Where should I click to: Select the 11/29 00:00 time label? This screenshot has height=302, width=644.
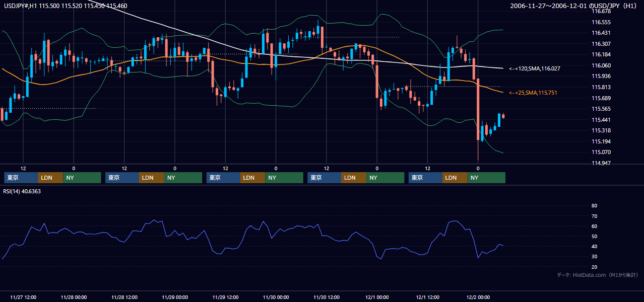(175, 297)
